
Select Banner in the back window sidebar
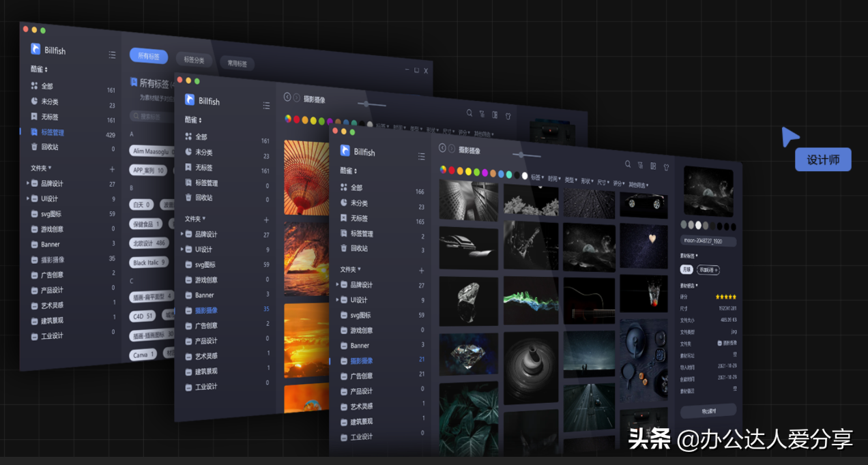click(x=50, y=244)
